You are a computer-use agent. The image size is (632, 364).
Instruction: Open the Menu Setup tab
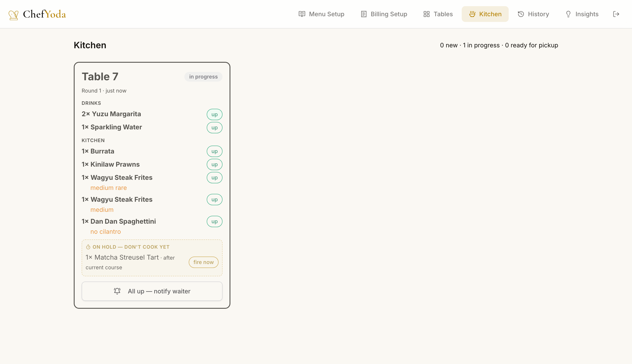click(x=321, y=14)
